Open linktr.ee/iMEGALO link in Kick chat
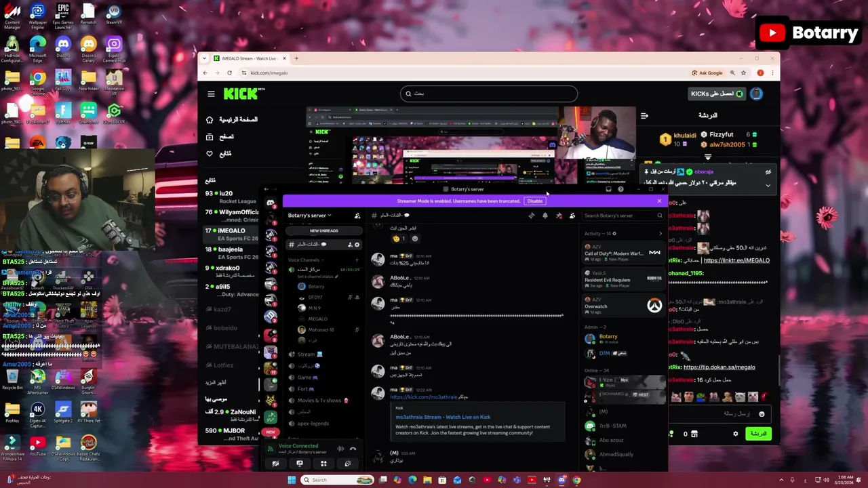This screenshot has height=488, width=868. (x=736, y=260)
